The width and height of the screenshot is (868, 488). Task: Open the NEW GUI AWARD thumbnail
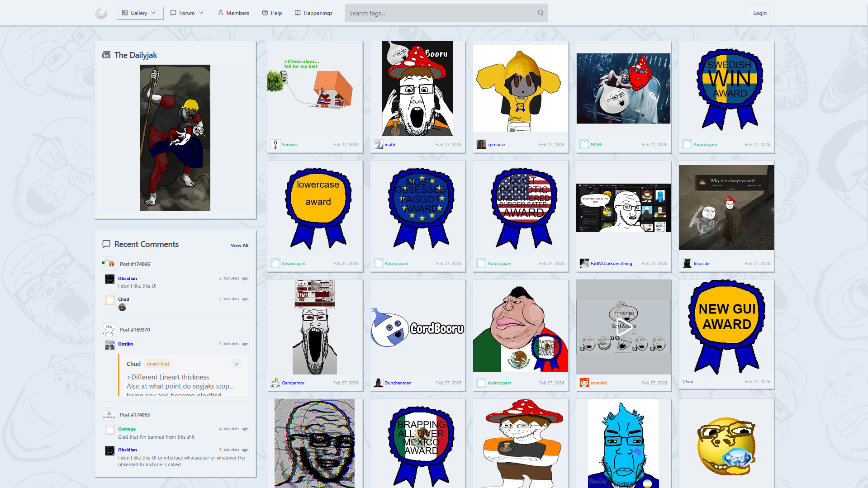726,327
